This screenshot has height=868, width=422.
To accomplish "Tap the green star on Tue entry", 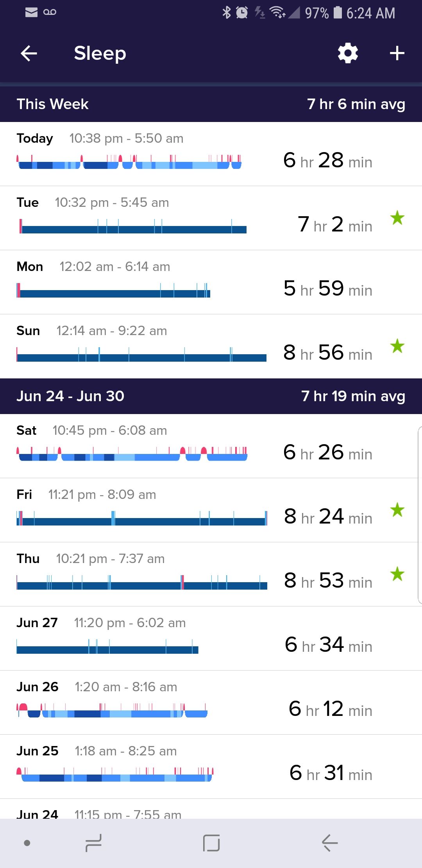I will pyautogui.click(x=397, y=218).
